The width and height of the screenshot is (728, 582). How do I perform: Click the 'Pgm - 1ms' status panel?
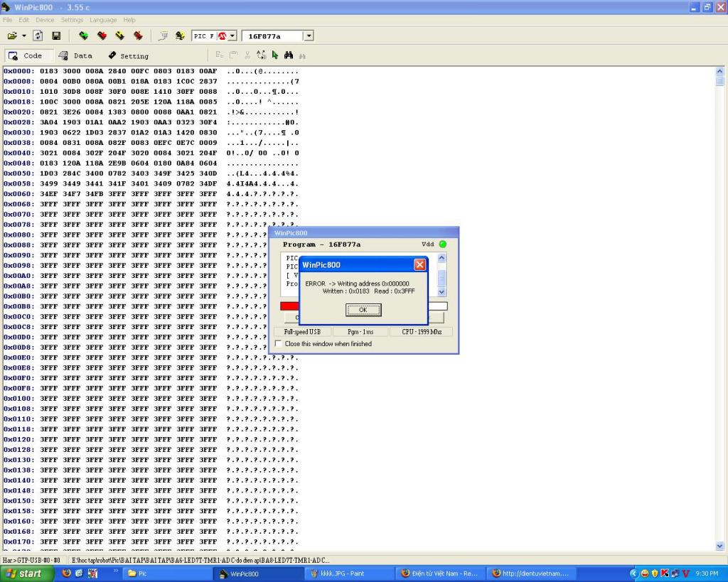click(360, 332)
